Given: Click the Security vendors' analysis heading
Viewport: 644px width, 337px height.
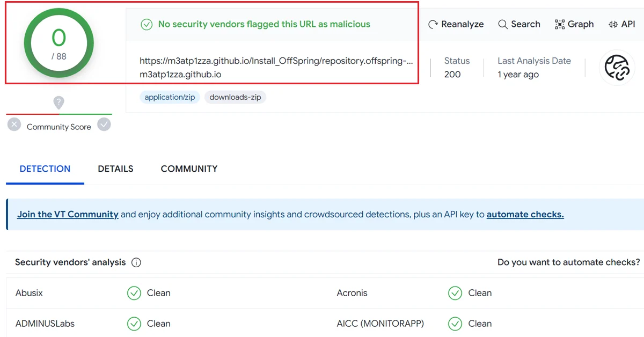Looking at the screenshot, I should tap(70, 262).
